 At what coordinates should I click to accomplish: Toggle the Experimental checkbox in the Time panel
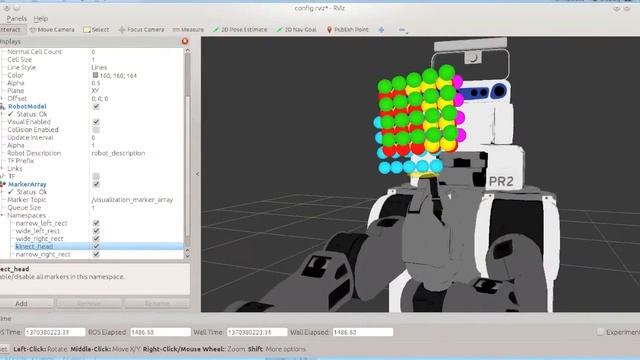point(600,332)
